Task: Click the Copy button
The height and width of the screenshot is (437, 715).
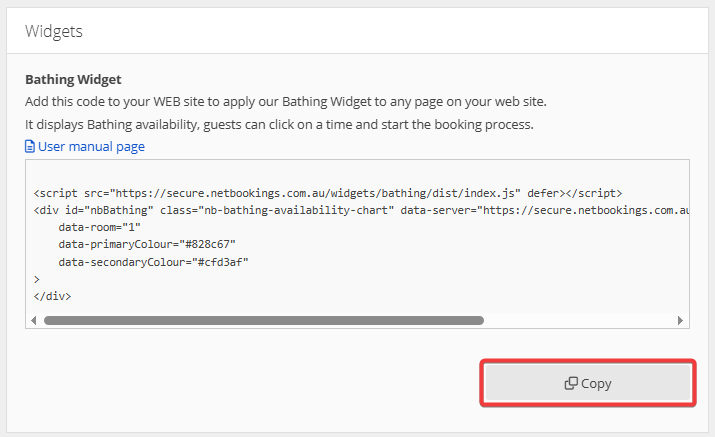Action: tap(588, 383)
